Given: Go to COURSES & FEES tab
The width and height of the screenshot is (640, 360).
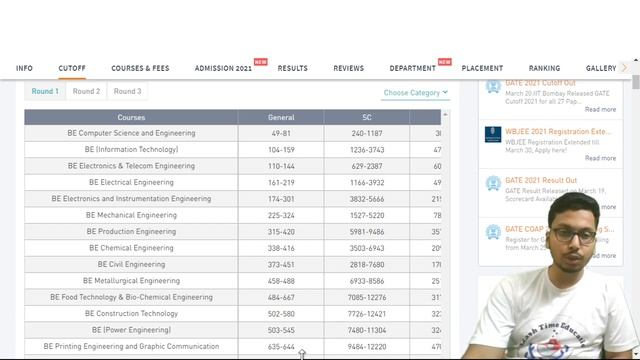Looking at the screenshot, I should 140,68.
